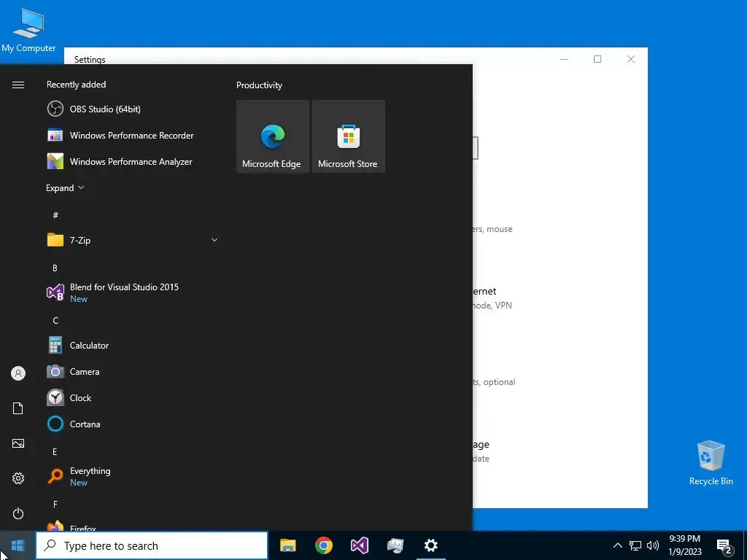Open the notification center icon

pos(724,546)
